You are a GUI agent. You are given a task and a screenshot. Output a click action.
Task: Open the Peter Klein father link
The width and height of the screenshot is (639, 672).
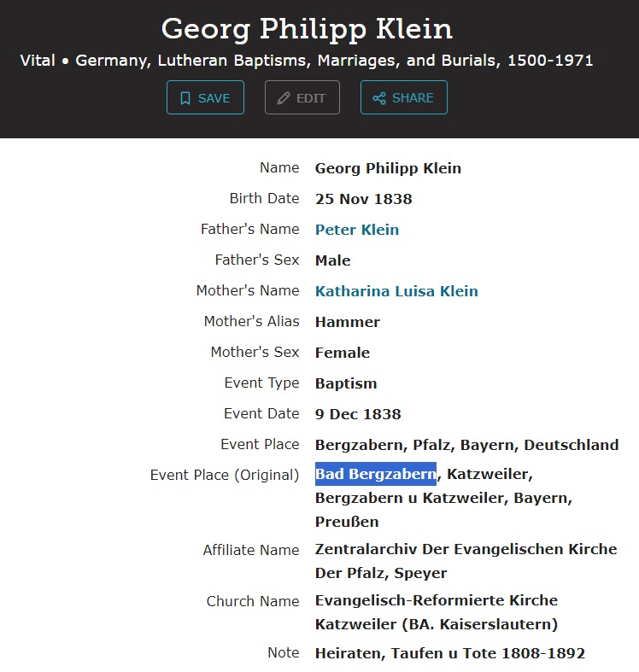356,230
